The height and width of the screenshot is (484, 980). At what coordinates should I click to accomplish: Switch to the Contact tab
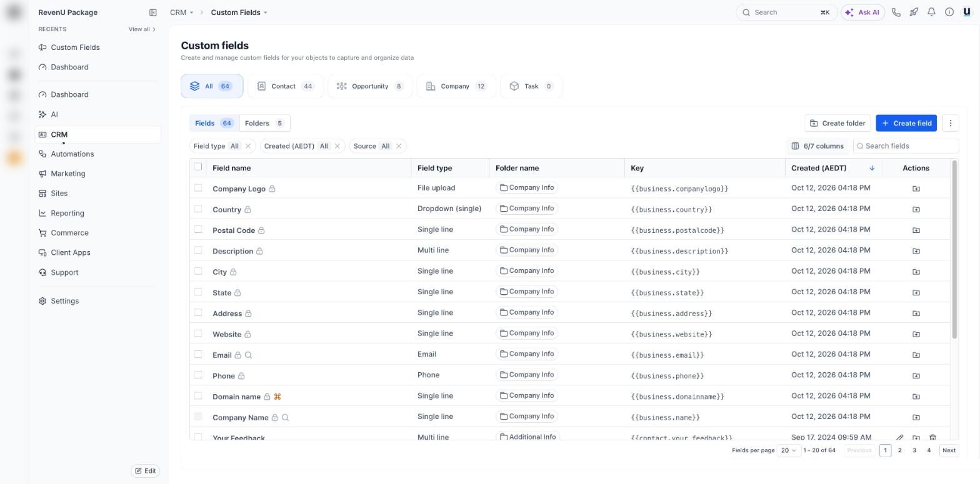(286, 86)
